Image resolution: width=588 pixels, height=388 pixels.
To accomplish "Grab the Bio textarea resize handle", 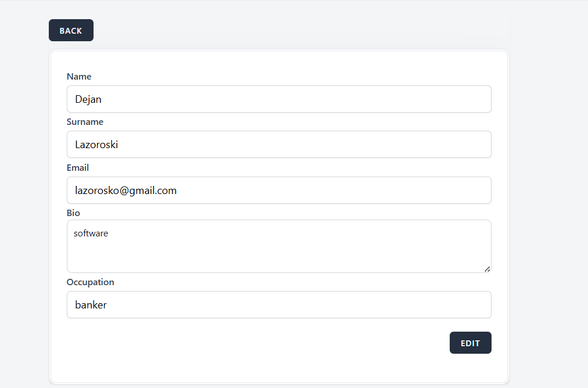I will [x=487, y=269].
